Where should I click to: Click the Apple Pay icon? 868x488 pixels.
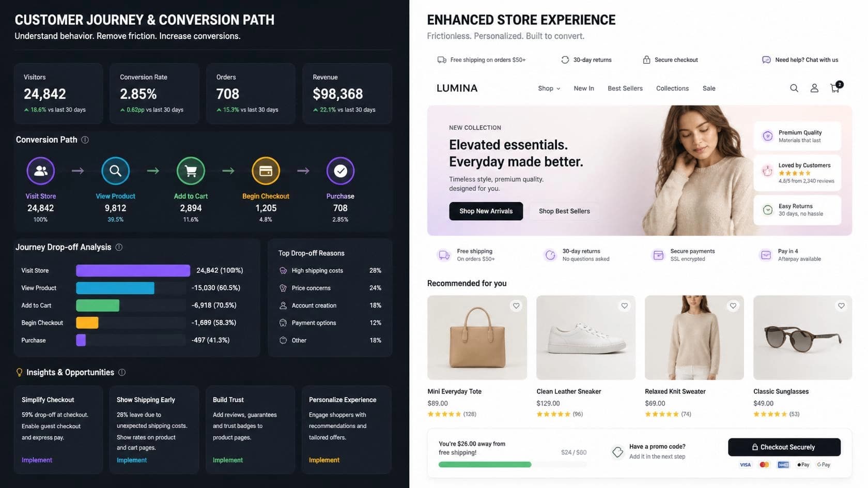click(x=803, y=465)
